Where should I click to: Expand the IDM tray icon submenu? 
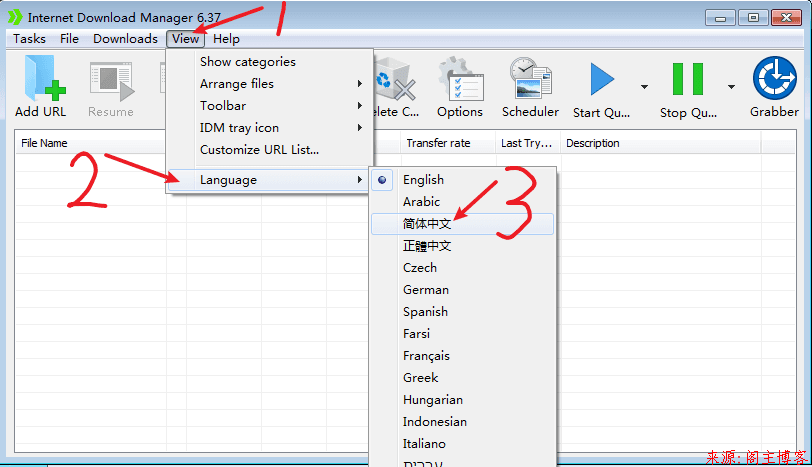click(x=269, y=127)
